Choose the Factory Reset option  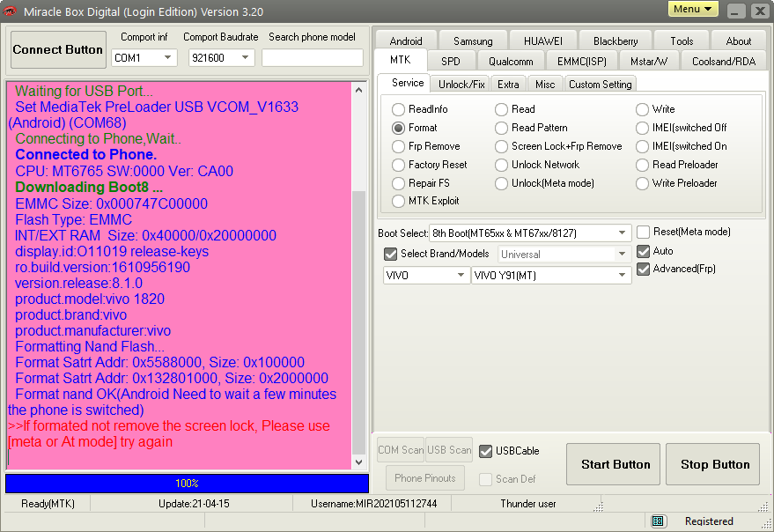pyautogui.click(x=430, y=165)
